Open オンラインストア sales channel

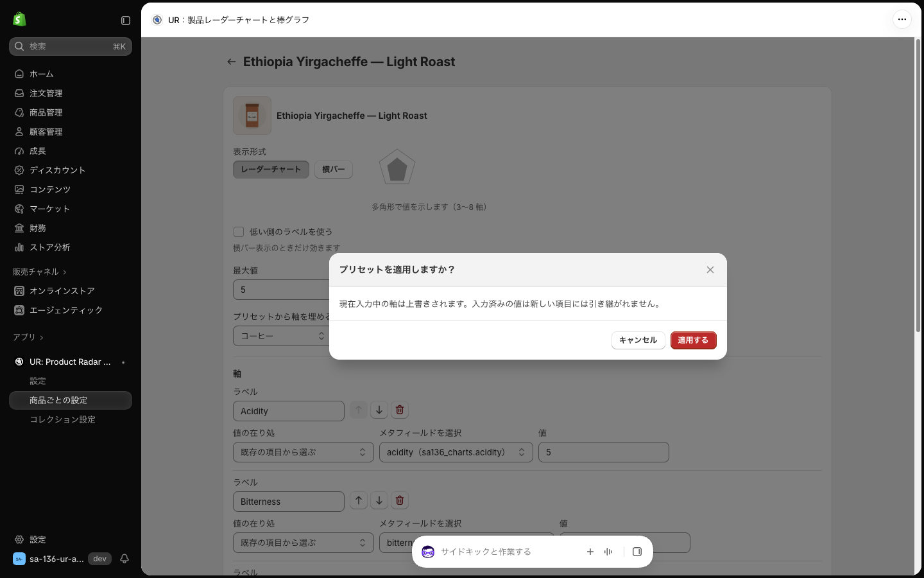tap(71, 291)
